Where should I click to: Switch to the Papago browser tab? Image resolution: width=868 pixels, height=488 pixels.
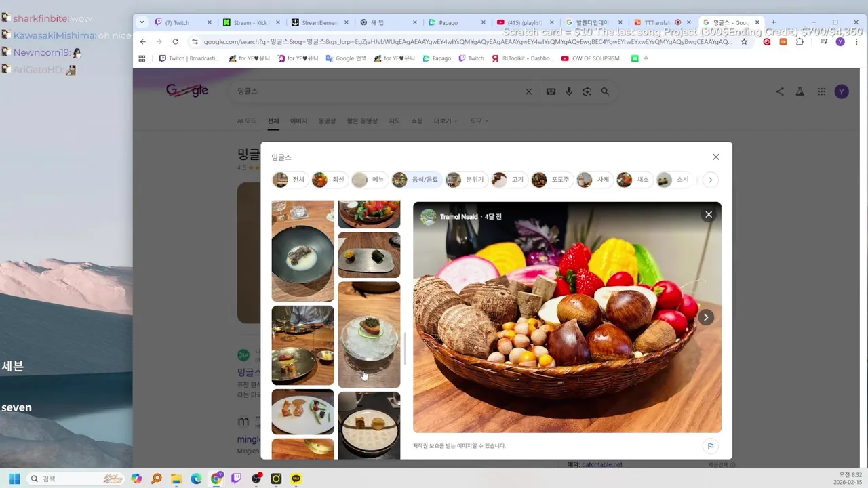tap(456, 22)
